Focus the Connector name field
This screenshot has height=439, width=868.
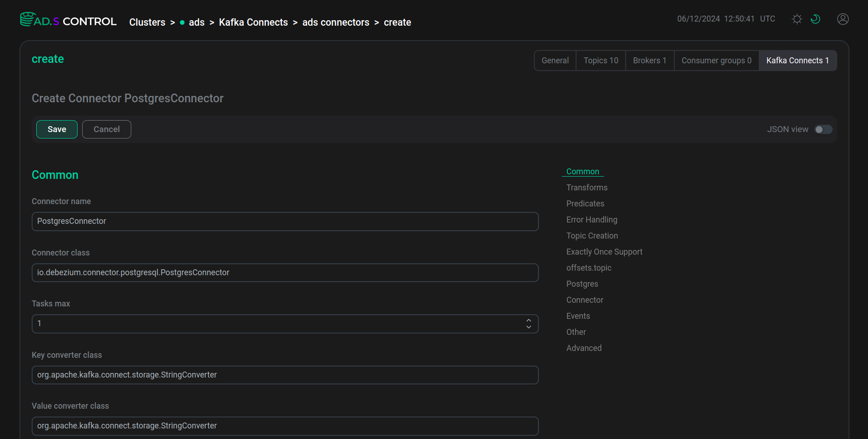(x=285, y=222)
